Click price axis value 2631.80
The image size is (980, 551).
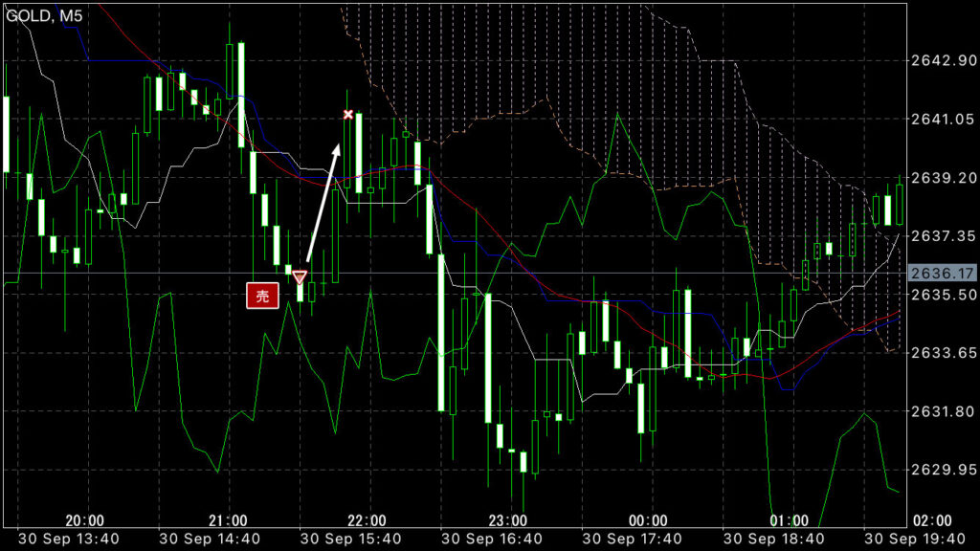pyautogui.click(x=943, y=411)
